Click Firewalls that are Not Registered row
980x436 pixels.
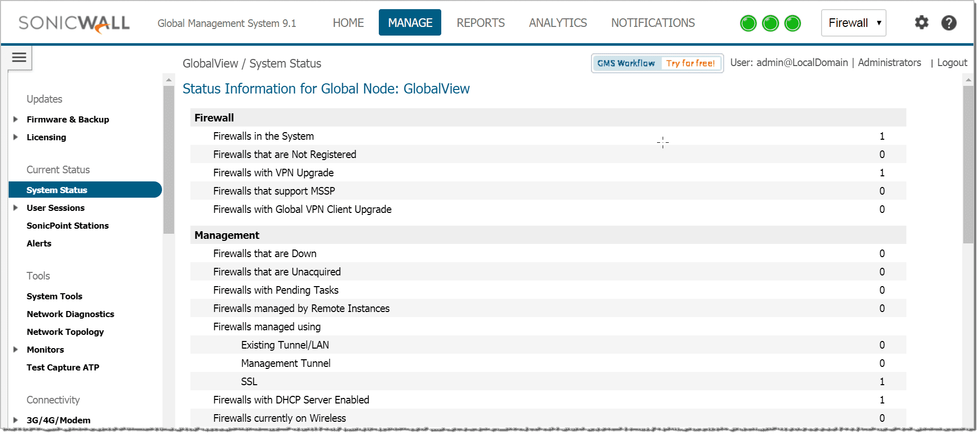point(548,154)
